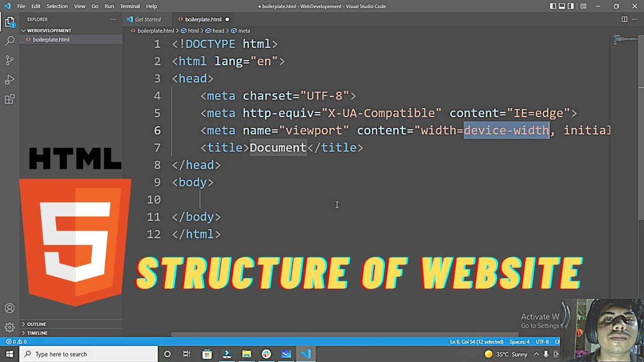Image resolution: width=644 pixels, height=362 pixels.
Task: Switch to VS Code taskbar icon
Action: [306, 354]
